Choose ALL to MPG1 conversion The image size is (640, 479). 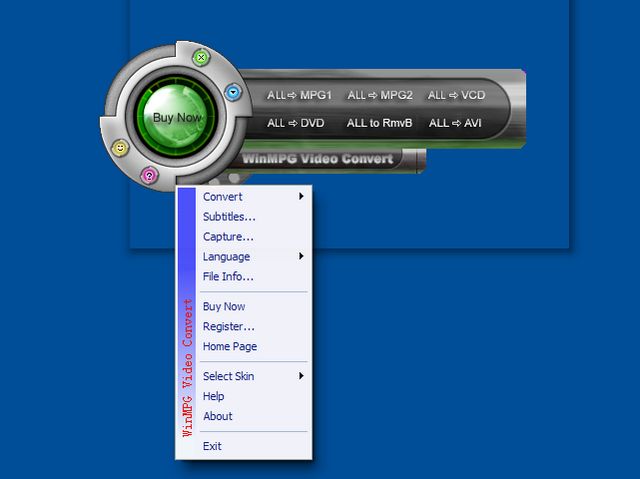299,95
